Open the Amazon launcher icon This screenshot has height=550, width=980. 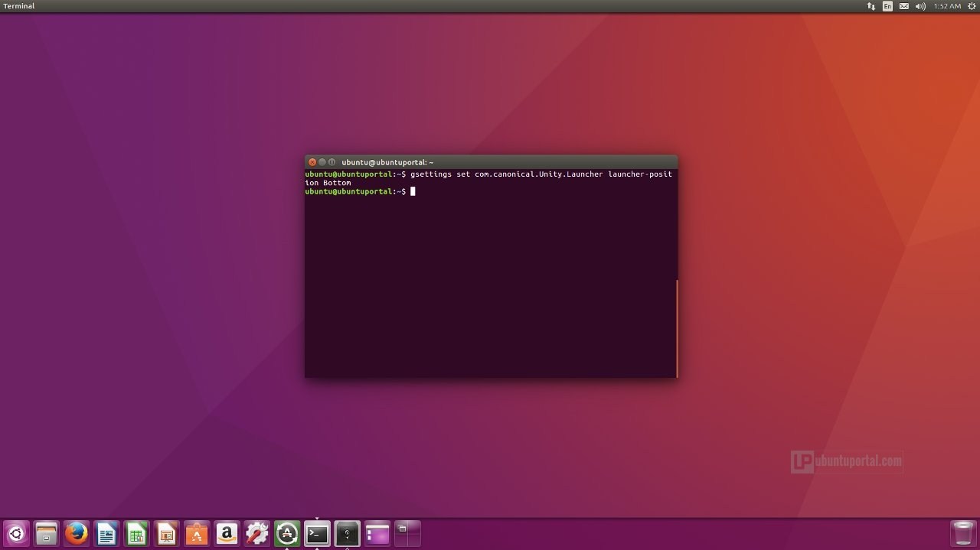coord(227,533)
